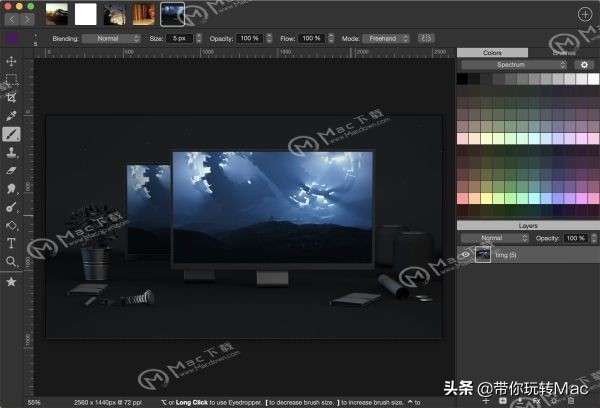The image size is (600, 408).
Task: Add a new document with plus icon
Action: click(x=585, y=15)
